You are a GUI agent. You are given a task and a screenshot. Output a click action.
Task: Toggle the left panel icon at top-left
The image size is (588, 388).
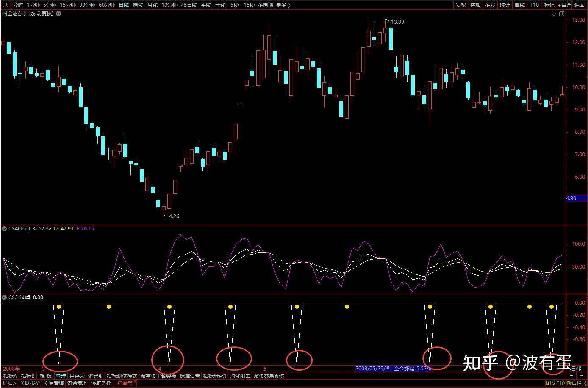point(6,5)
